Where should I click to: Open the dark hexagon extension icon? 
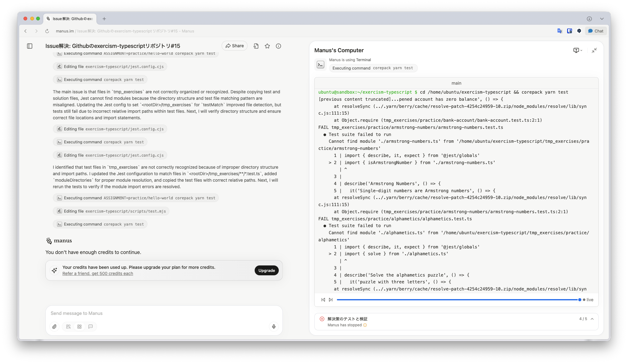click(x=579, y=31)
